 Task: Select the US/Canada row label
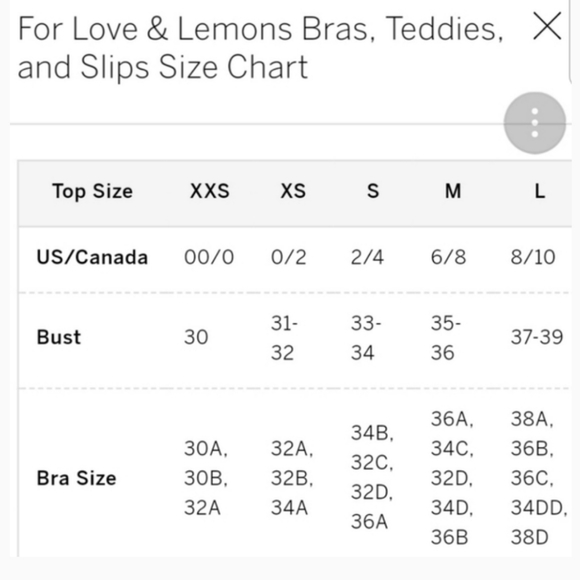click(92, 257)
